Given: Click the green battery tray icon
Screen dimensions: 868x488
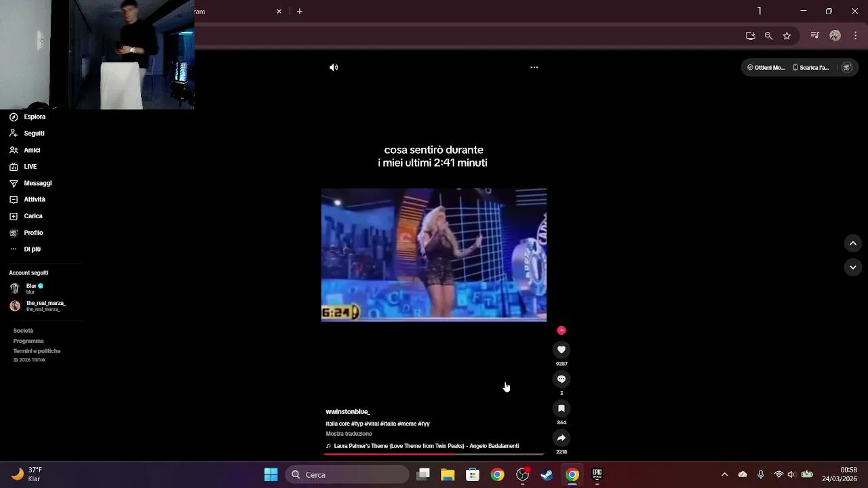Looking at the screenshot, I should pos(807,474).
